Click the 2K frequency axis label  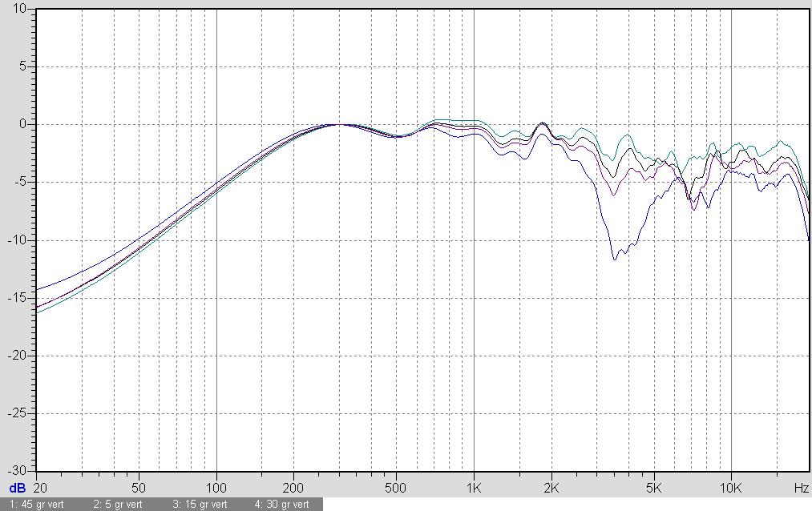[551, 488]
